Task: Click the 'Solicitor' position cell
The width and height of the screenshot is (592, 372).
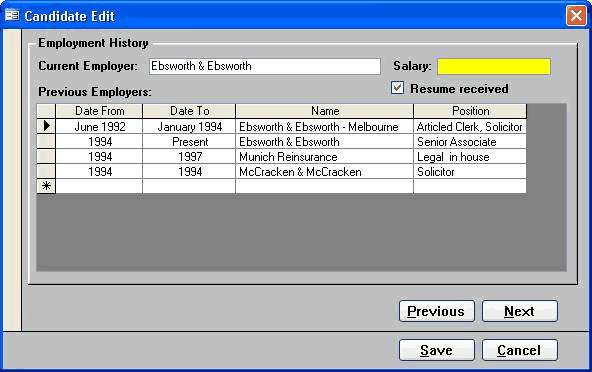Action: (x=470, y=172)
